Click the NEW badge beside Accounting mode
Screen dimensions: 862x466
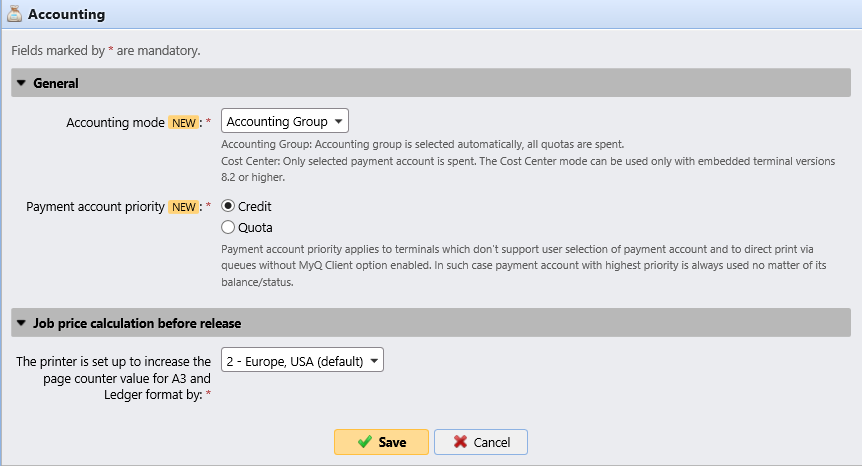click(184, 122)
